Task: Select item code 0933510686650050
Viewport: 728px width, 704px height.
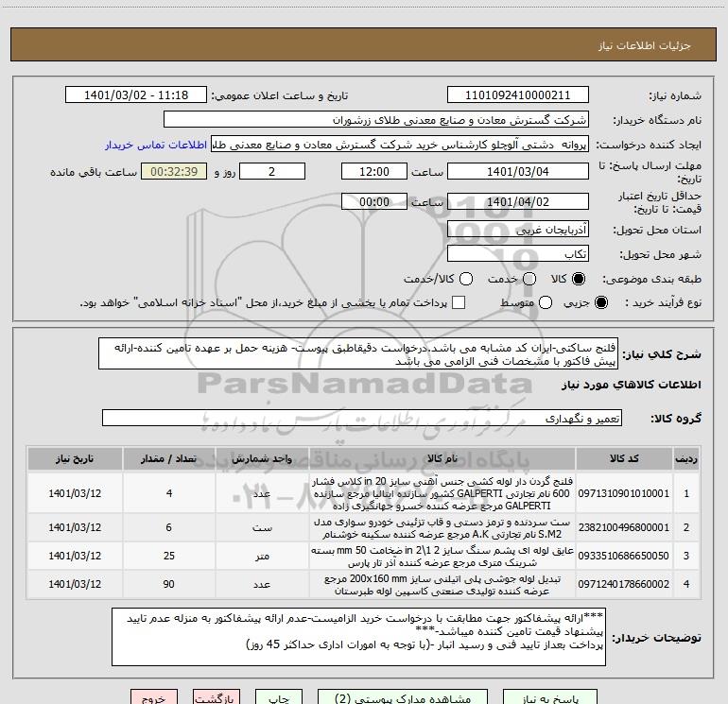Action: 624,556
